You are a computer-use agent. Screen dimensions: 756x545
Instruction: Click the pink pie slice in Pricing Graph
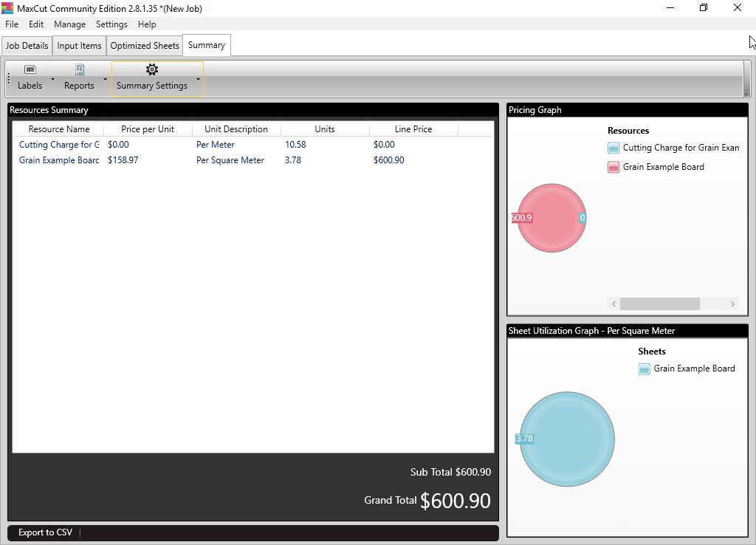click(551, 218)
